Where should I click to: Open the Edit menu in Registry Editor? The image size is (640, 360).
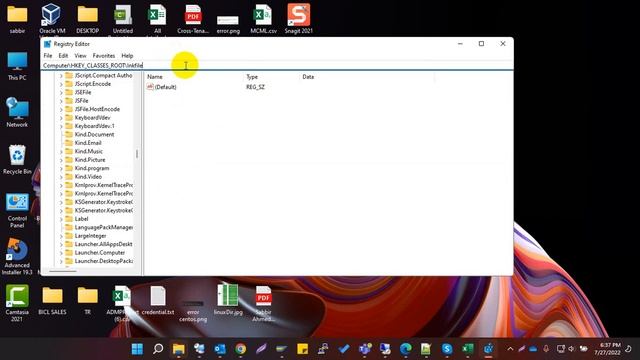(x=63, y=56)
